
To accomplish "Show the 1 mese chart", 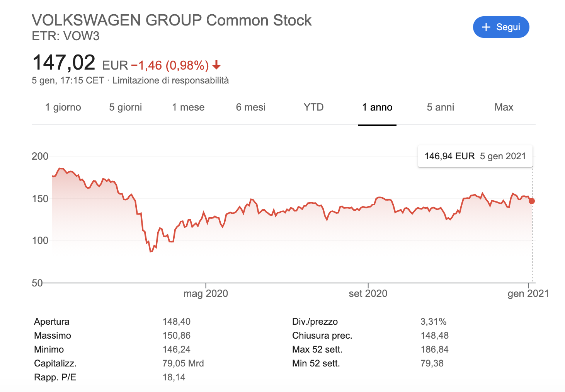I will 188,107.
